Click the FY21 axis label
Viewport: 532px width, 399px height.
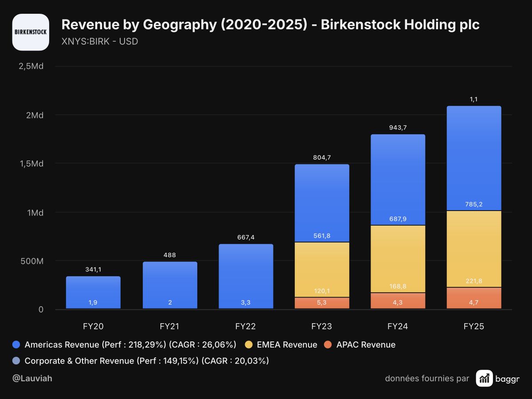tap(170, 327)
